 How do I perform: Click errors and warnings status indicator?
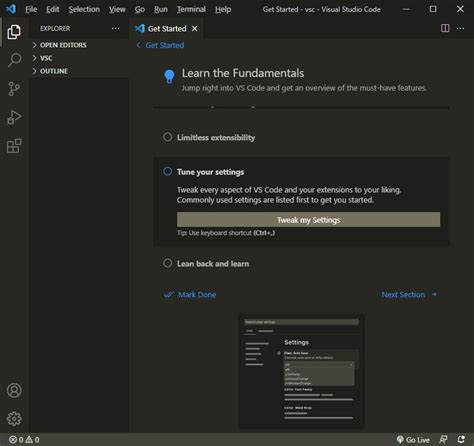24,440
